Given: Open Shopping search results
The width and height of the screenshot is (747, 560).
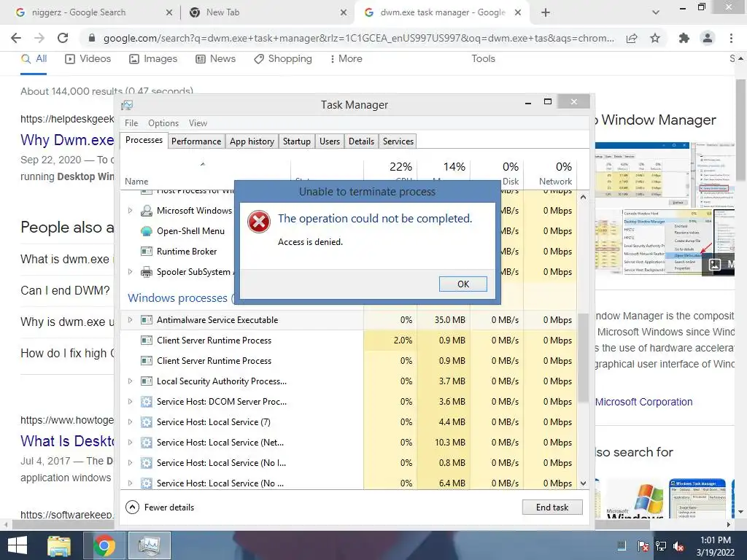Looking at the screenshot, I should [x=283, y=58].
